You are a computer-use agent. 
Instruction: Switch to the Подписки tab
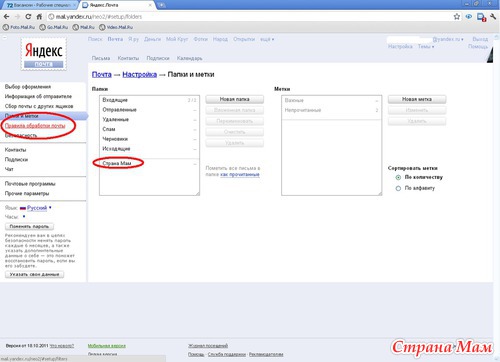click(158, 58)
